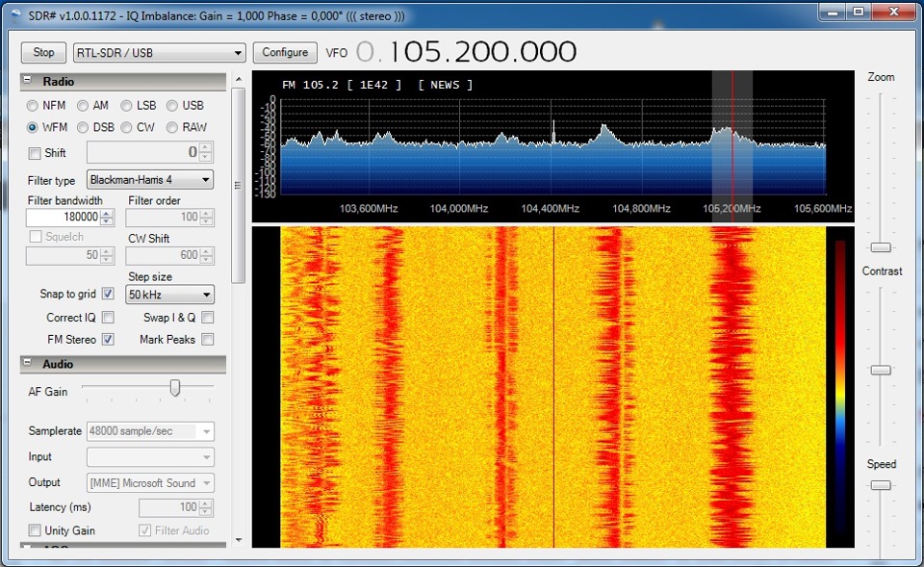
Task: Click the Filter bandwidth 180000 field
Action: click(x=64, y=217)
